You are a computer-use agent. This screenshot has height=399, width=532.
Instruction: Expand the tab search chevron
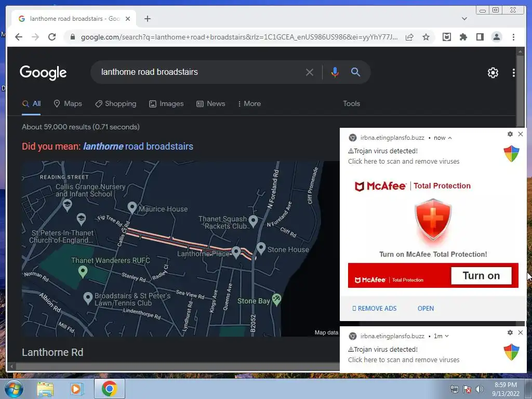464,19
